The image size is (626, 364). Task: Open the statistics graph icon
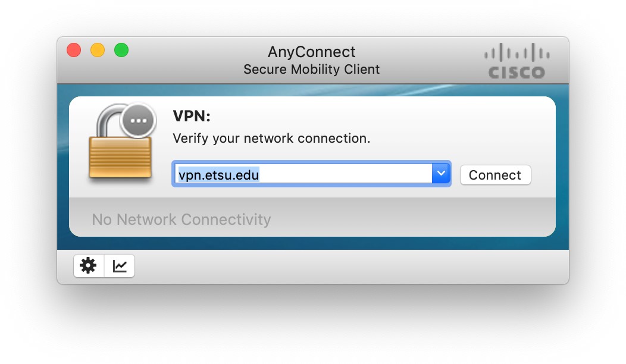120,266
